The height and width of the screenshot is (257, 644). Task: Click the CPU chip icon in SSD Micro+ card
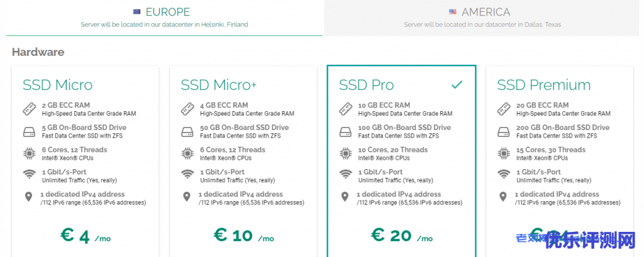(187, 154)
